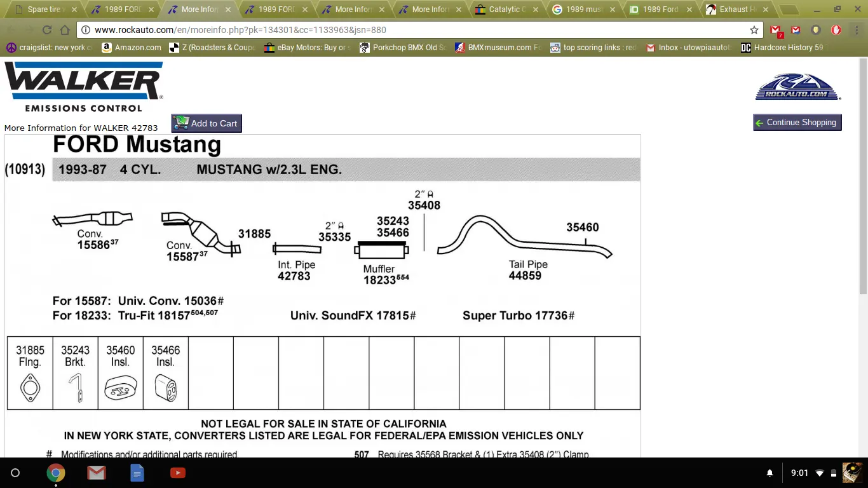Click the yellow shield extension icon
This screenshot has width=868, height=488.
(816, 30)
